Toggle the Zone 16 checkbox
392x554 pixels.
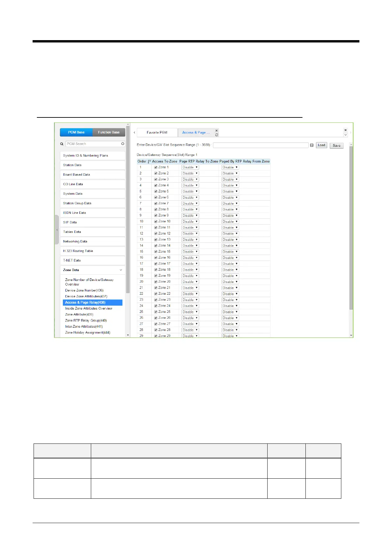coord(156,258)
